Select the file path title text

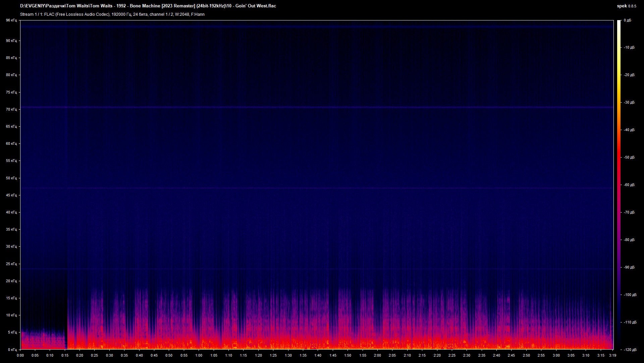pos(148,6)
